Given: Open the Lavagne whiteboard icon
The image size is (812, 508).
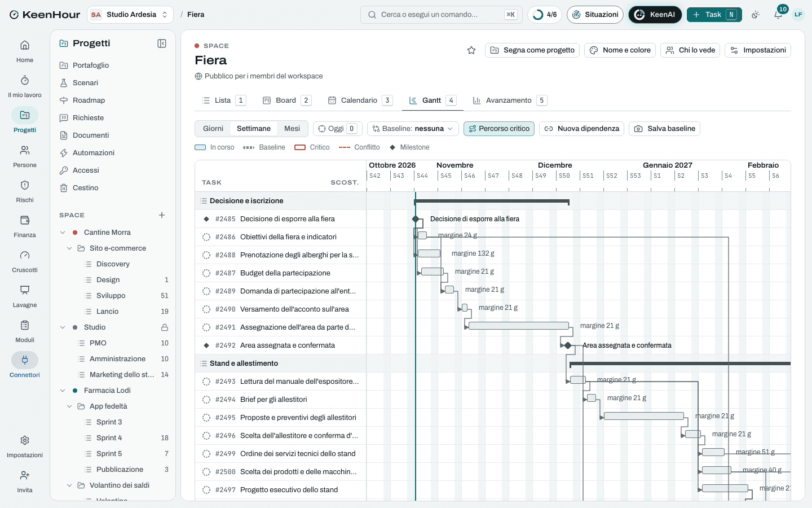Looking at the screenshot, I should (25, 290).
